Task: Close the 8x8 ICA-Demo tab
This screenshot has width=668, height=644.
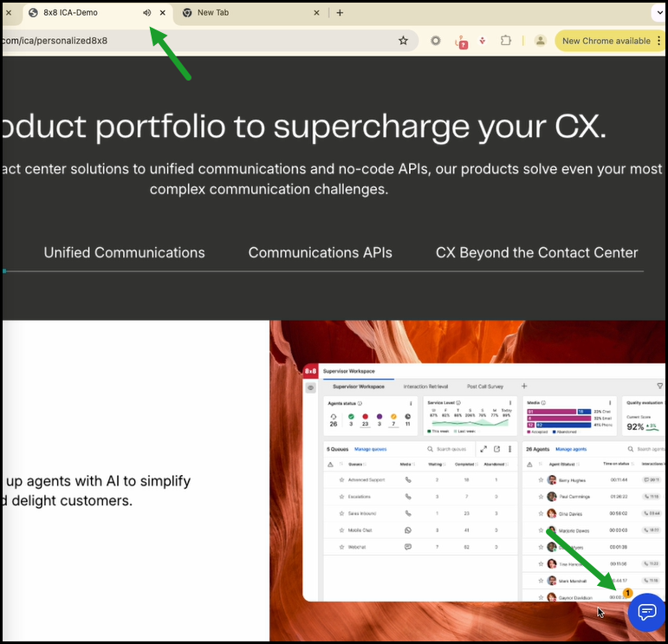Action: (x=162, y=13)
